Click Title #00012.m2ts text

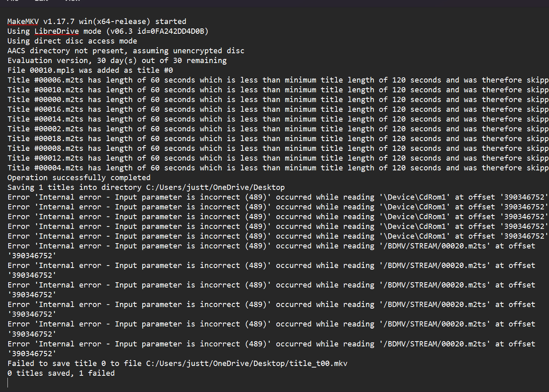(45, 159)
